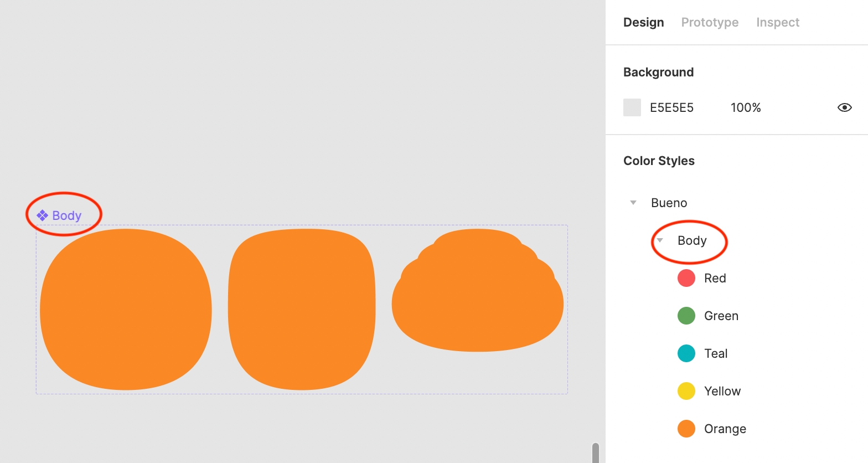
Task: Select the Teal style name
Action: pyautogui.click(x=716, y=353)
